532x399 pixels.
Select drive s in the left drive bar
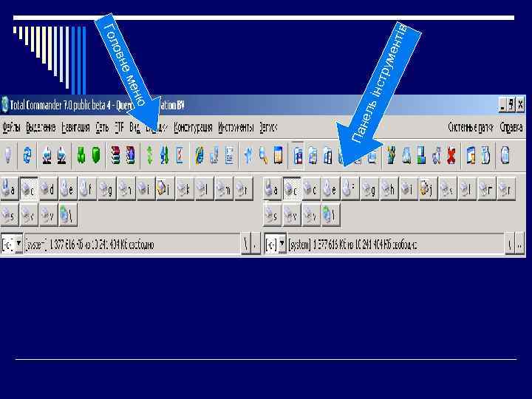pos(9,215)
